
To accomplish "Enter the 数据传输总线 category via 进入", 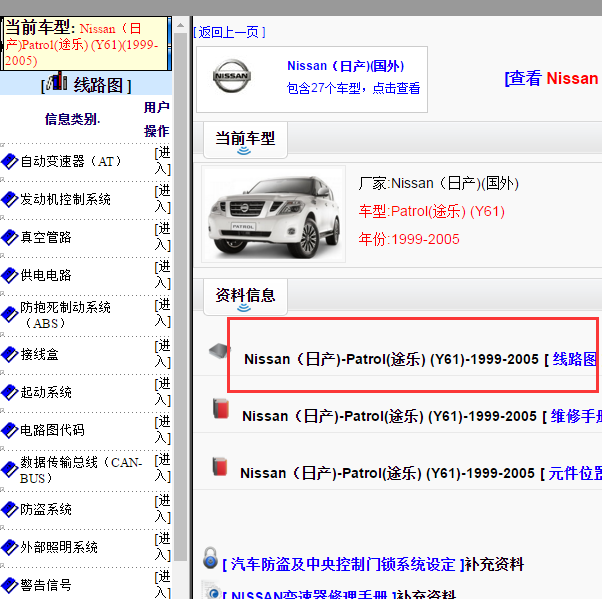I will tap(163, 468).
